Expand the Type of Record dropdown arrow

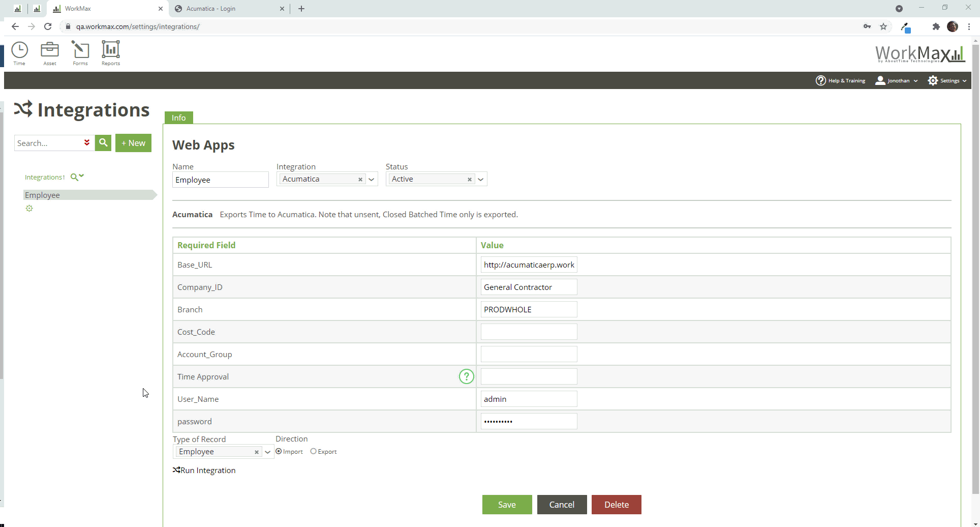(268, 452)
